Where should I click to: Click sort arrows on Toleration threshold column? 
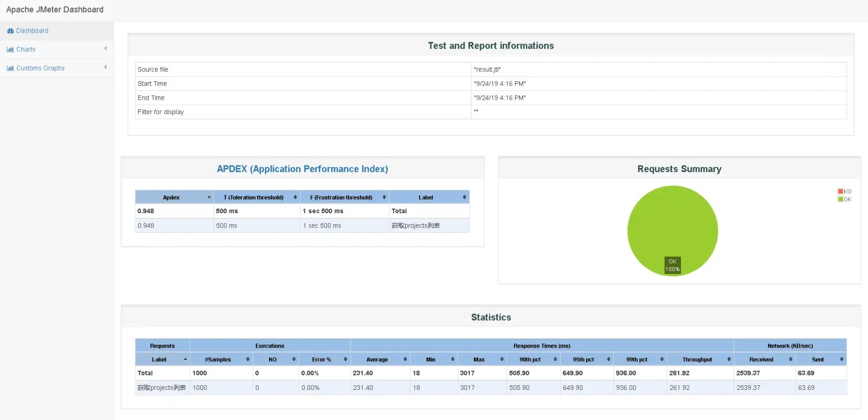[x=295, y=198]
